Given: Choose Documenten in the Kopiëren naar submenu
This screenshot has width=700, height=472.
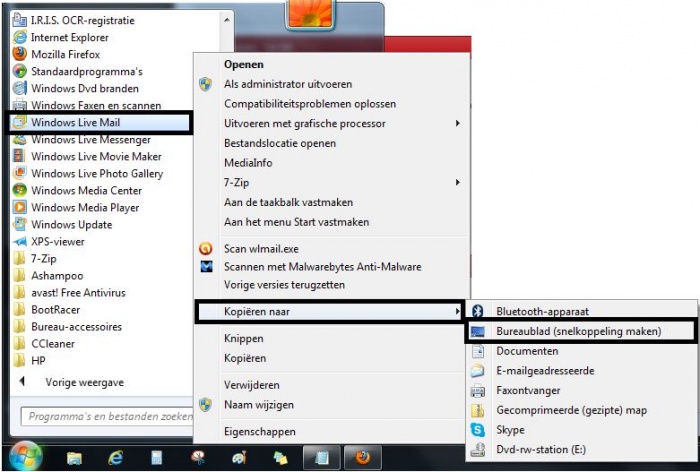Looking at the screenshot, I should 527,351.
